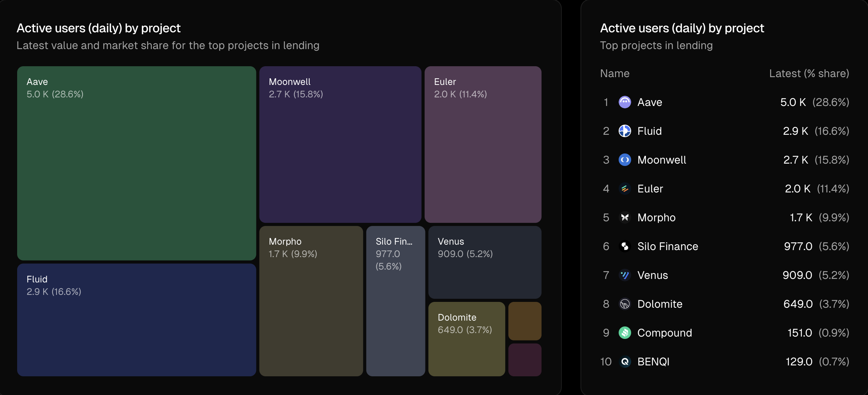868x395 pixels.
Task: Click the Euler treemap tile
Action: coord(483,145)
